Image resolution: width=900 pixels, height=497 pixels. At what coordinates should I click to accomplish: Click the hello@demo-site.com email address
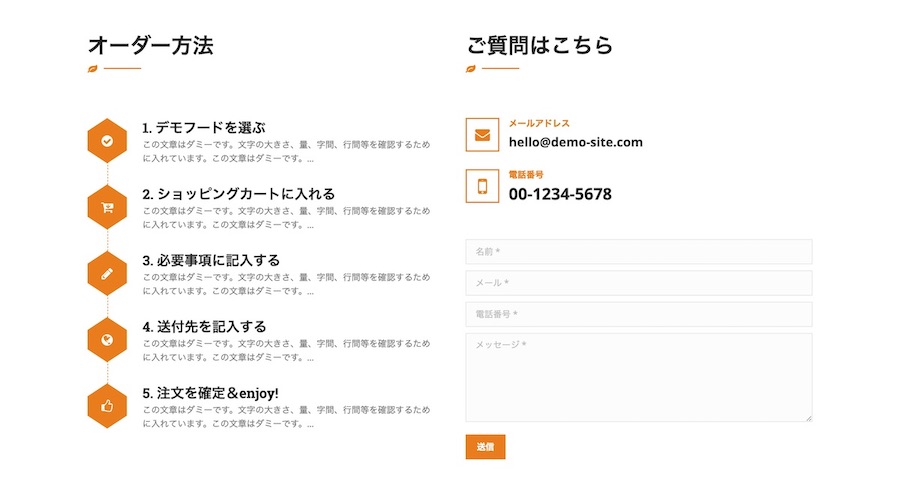coord(576,142)
